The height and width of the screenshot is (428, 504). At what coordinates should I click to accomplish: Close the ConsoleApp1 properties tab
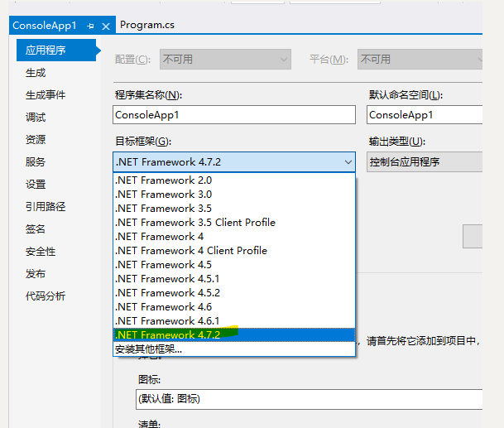[106, 26]
